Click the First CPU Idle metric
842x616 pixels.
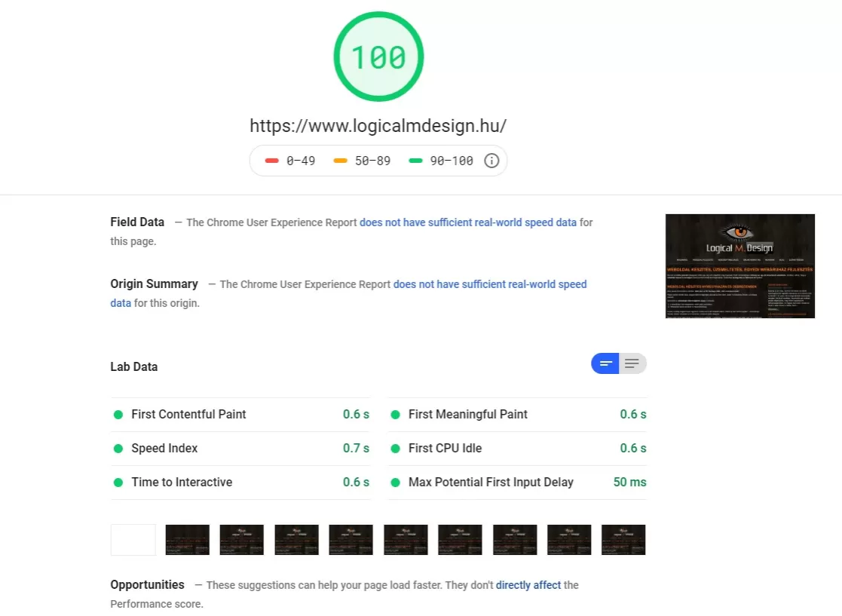click(x=517, y=449)
